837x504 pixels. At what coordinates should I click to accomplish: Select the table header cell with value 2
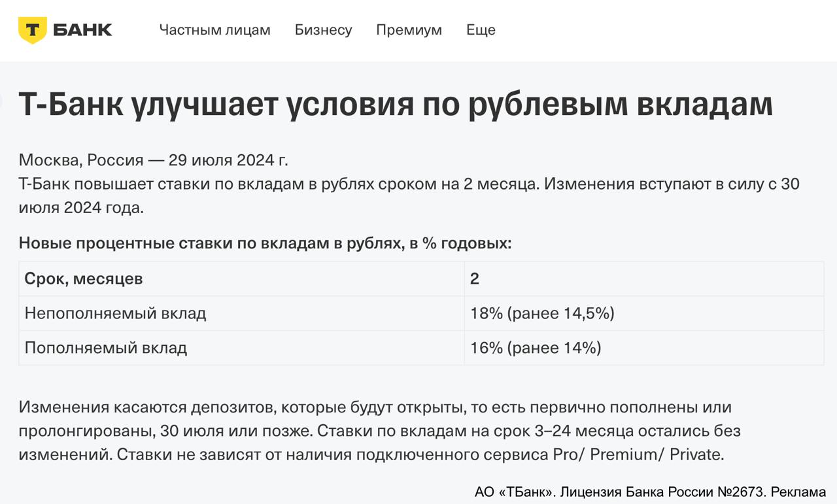point(475,279)
